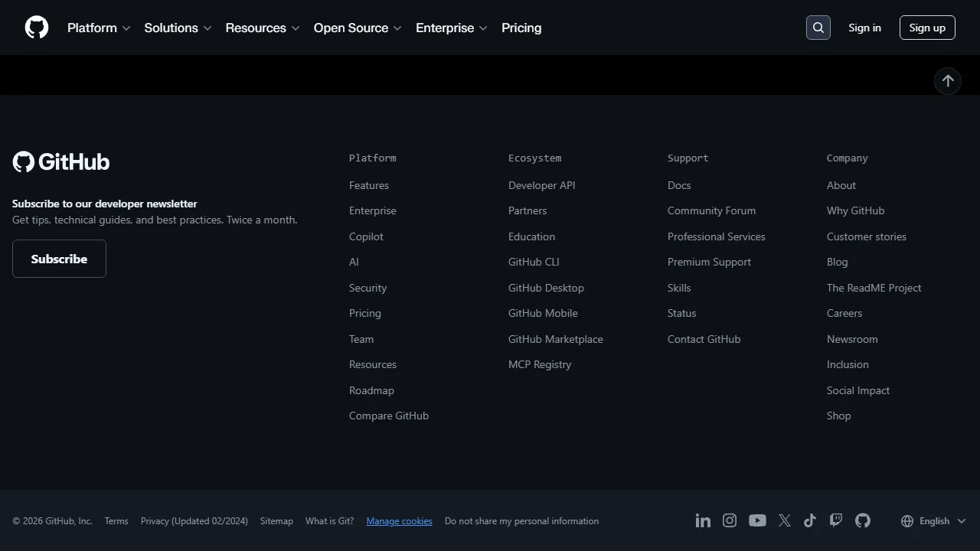980x551 pixels.
Task: Click the Subscribe newsletter button
Action: [59, 259]
